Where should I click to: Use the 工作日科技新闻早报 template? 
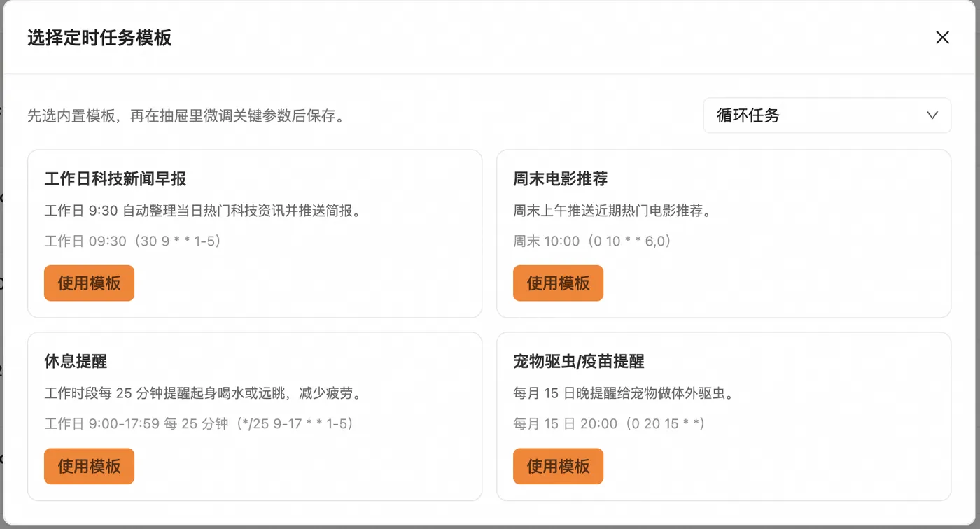pyautogui.click(x=89, y=283)
